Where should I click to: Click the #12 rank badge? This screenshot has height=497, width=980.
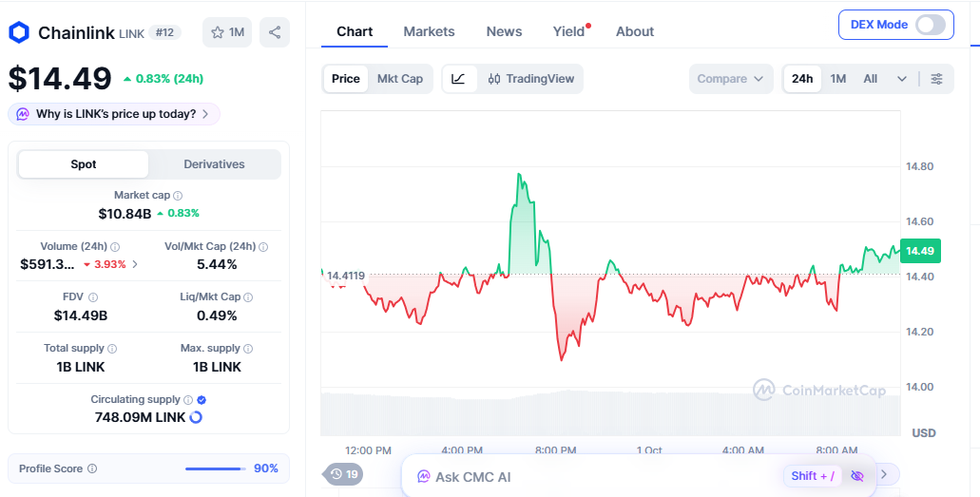[165, 32]
